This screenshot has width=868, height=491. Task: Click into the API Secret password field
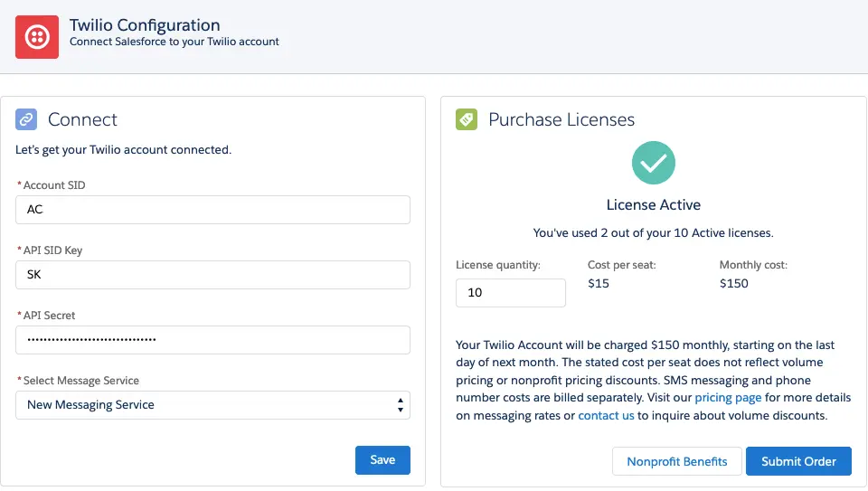[x=212, y=340]
